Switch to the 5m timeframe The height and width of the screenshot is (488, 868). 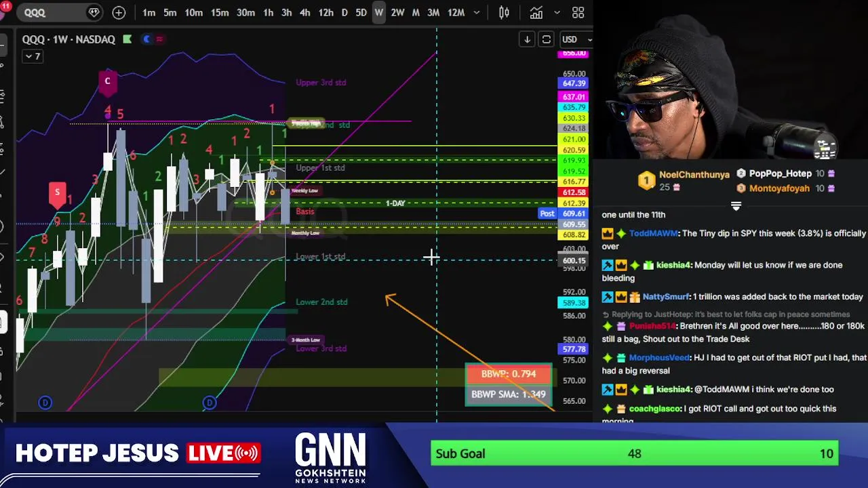coord(170,12)
